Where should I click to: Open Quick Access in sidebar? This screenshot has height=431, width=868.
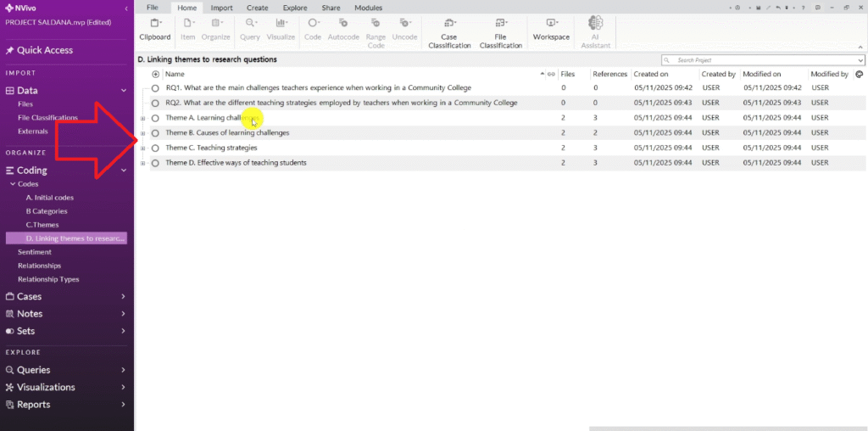[x=44, y=50]
